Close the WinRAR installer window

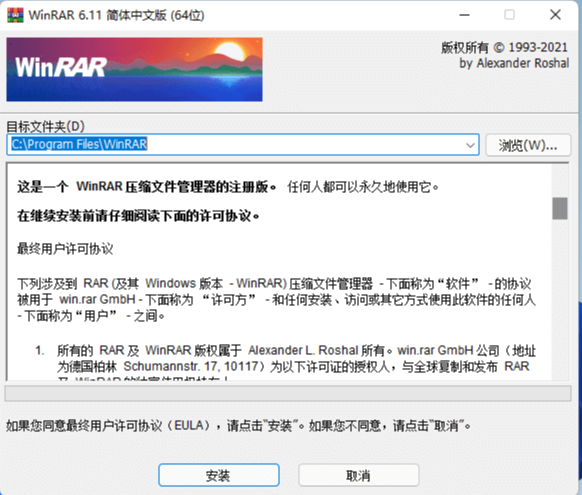[x=555, y=15]
